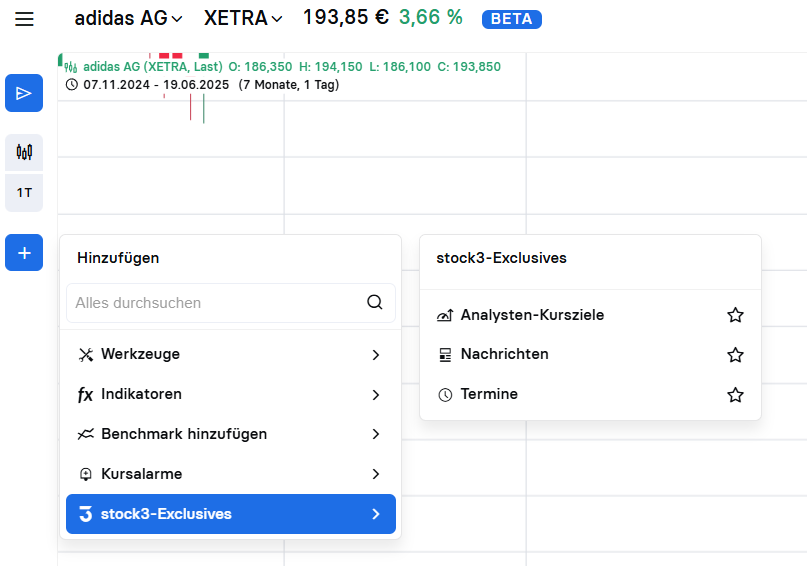807x566 pixels.
Task: Toggle the star next to Nachrichten
Action: pos(735,355)
